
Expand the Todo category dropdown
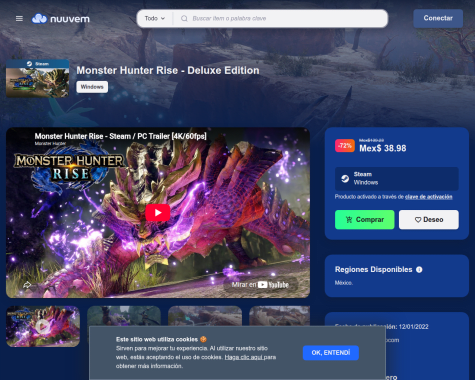(x=155, y=18)
